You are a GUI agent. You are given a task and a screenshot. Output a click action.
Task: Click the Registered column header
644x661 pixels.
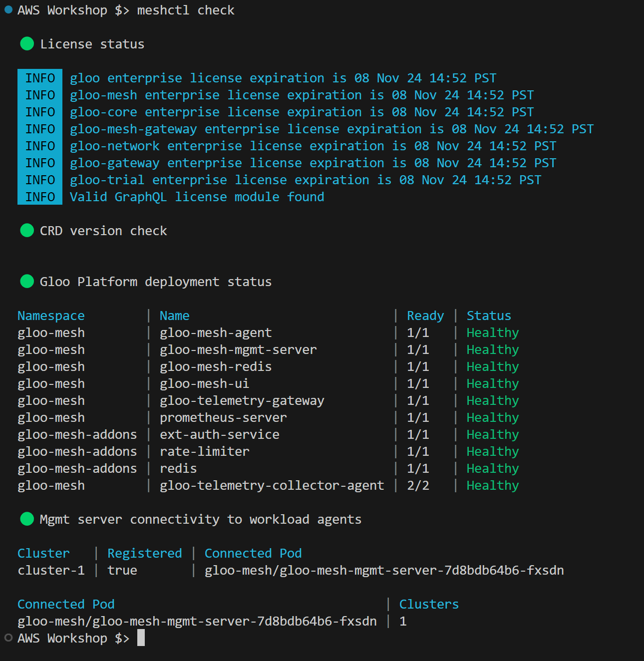point(145,553)
